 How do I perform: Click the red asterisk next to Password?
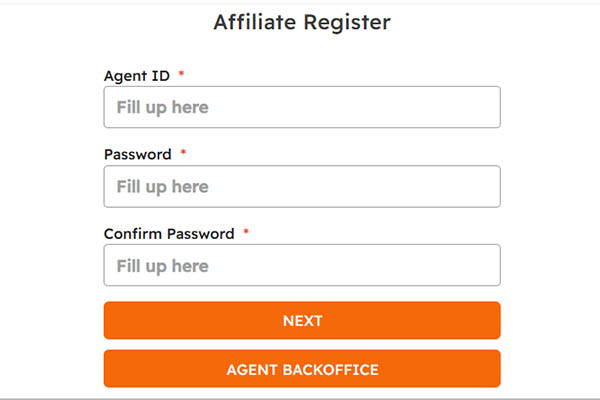183,154
